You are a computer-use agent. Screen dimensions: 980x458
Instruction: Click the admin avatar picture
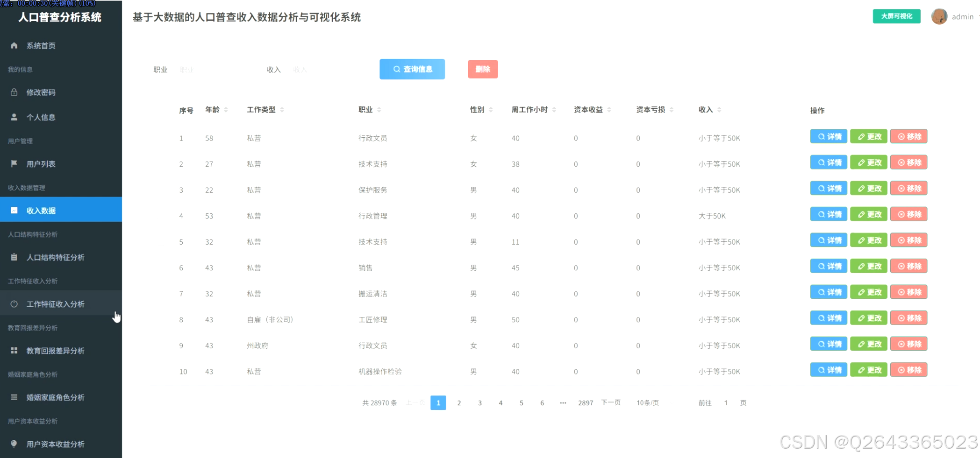click(939, 16)
